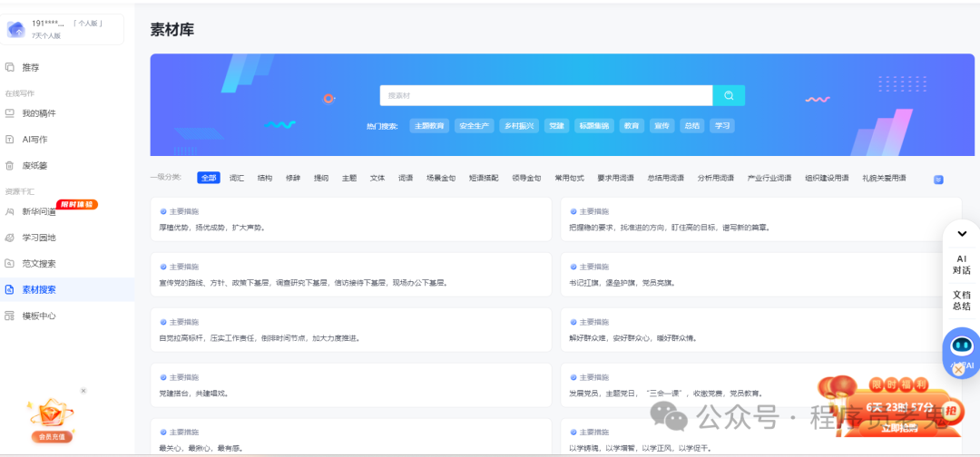Close the 小帮AI robot with orange X
980x457 pixels.
click(x=958, y=370)
